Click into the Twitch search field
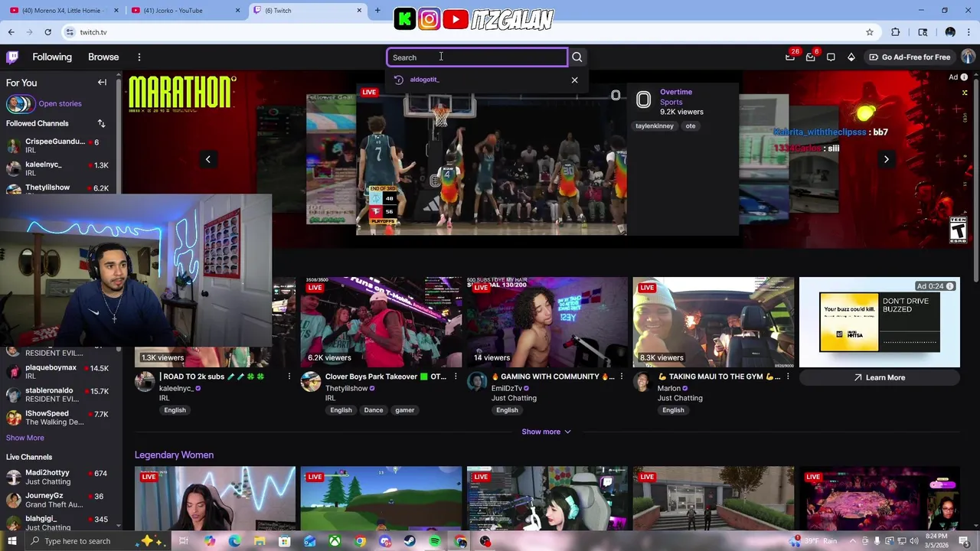Screen dimensions: 980x551 point(477,57)
